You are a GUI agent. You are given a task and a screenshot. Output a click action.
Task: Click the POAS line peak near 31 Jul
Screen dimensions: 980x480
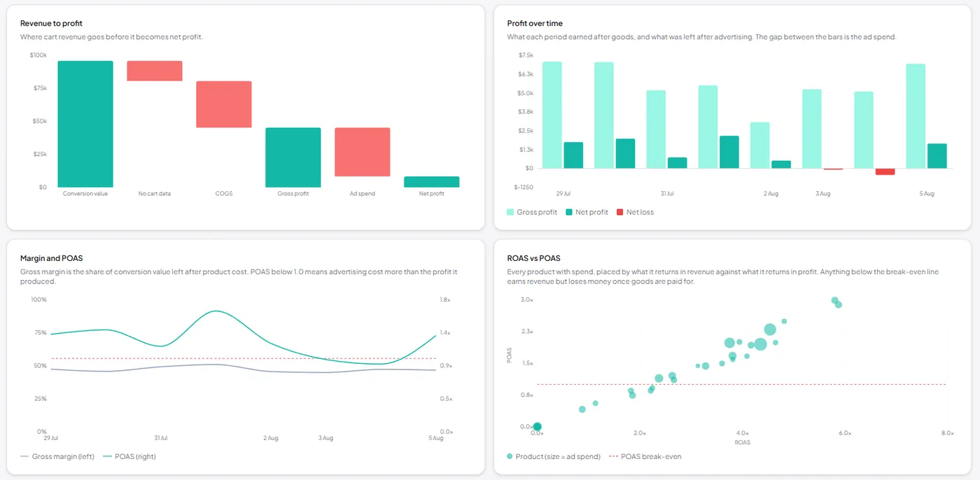tap(216, 311)
